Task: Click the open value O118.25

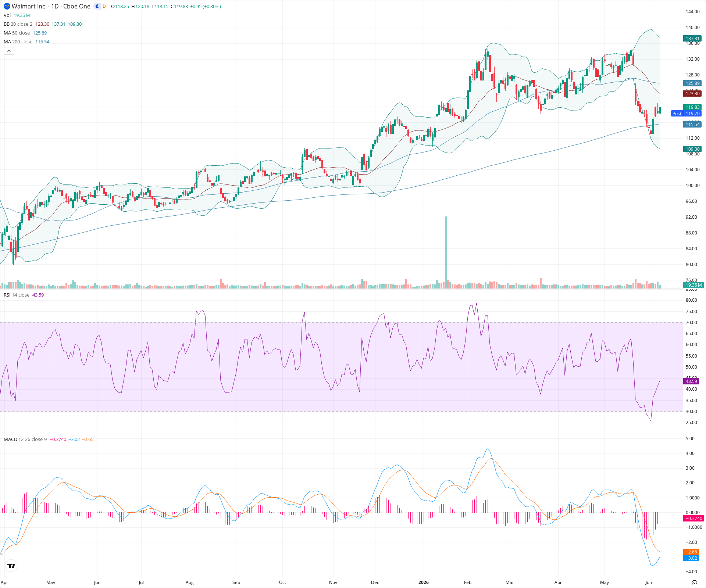Action: pyautogui.click(x=120, y=7)
